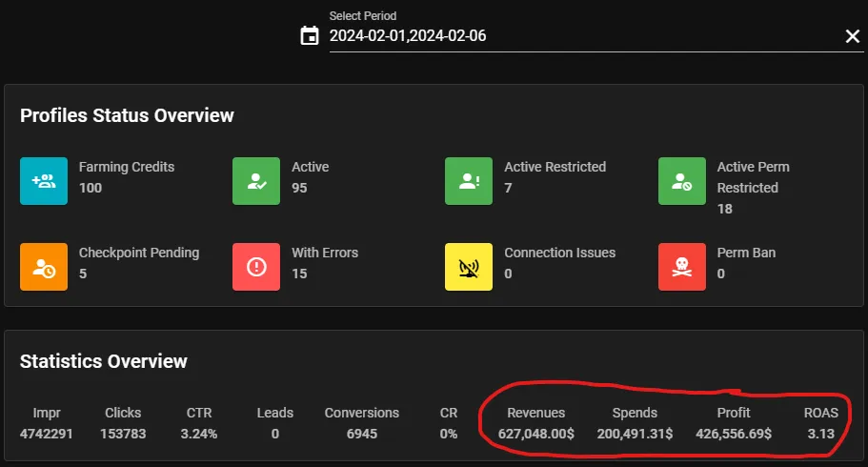The width and height of the screenshot is (868, 467).
Task: Click the Farming Credits count 100
Action: click(x=91, y=189)
